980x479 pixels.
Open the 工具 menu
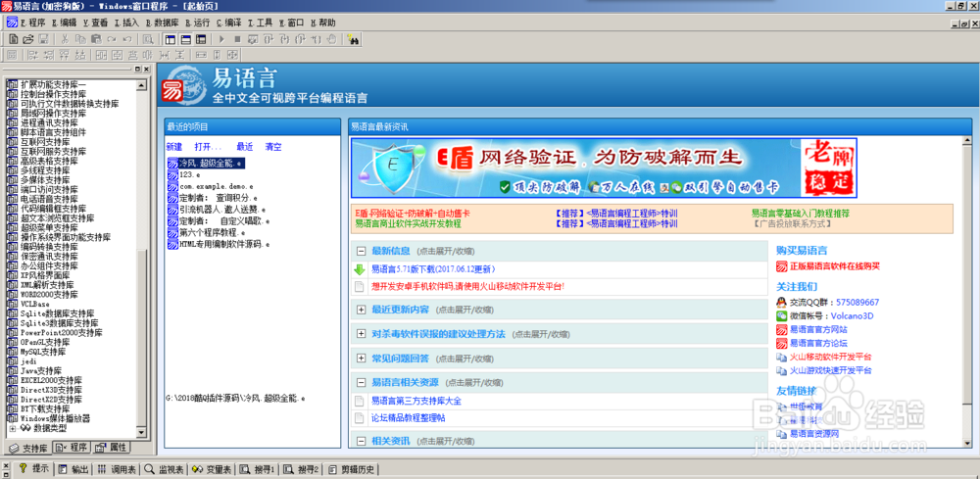coord(260,23)
